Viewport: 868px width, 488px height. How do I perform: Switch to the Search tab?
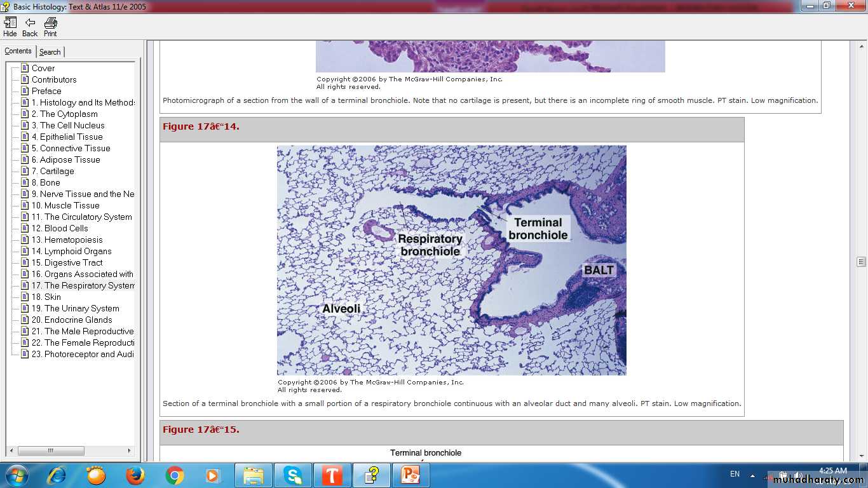tap(50, 52)
